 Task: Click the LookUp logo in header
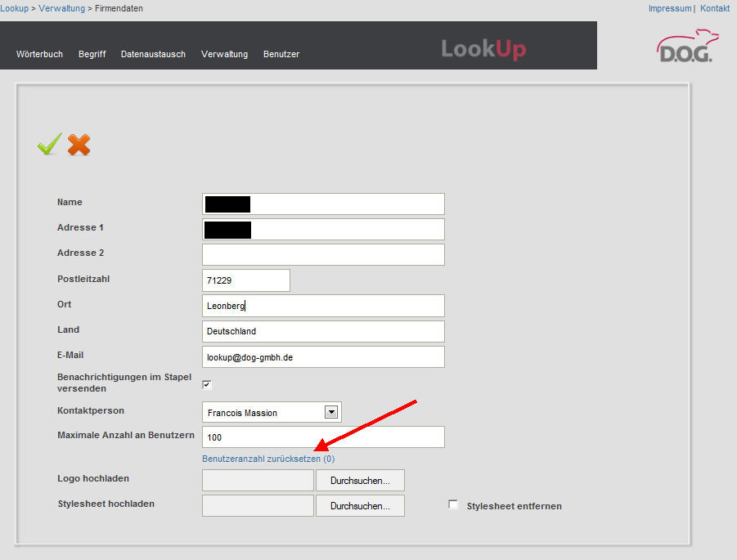coord(483,49)
